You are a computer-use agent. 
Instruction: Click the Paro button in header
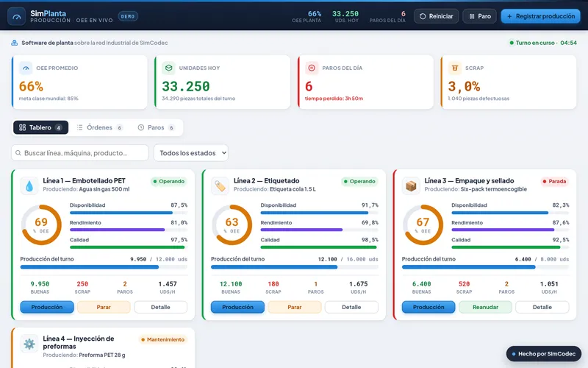coord(480,16)
